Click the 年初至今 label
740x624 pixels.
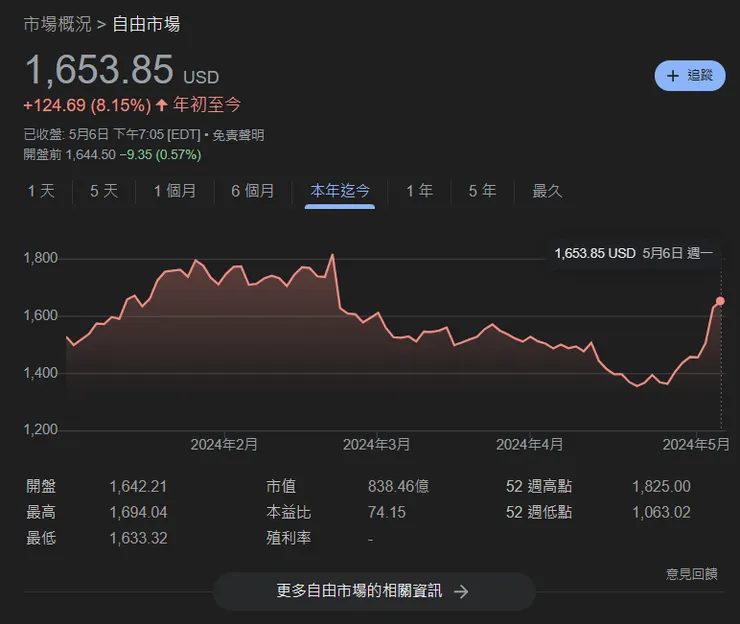(207, 105)
